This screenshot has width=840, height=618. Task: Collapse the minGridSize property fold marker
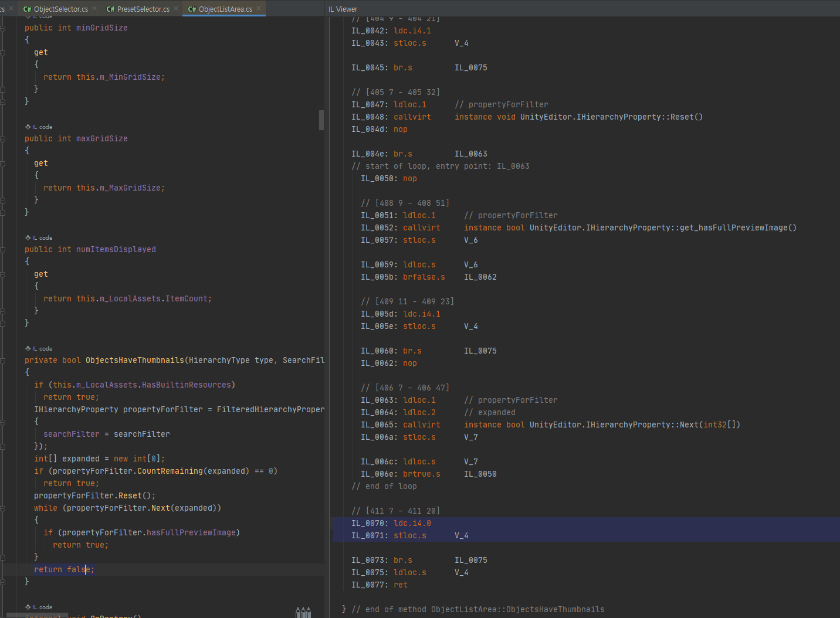3,28
